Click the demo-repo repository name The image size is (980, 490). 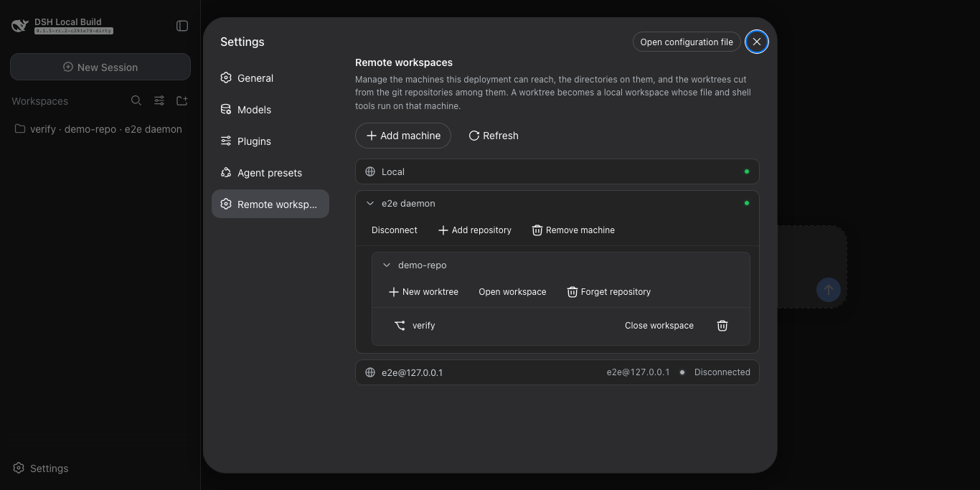pos(423,265)
